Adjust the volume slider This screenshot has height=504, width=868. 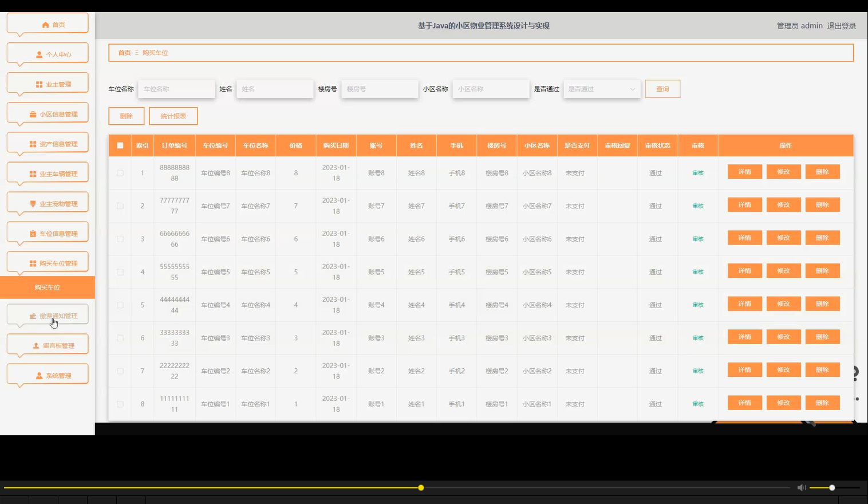tap(835, 487)
